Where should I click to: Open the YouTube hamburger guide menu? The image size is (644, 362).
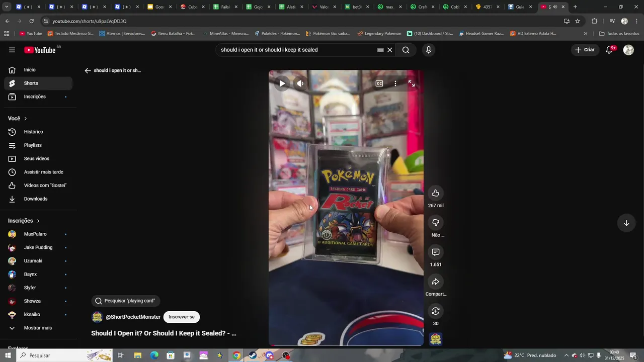pos(12,50)
